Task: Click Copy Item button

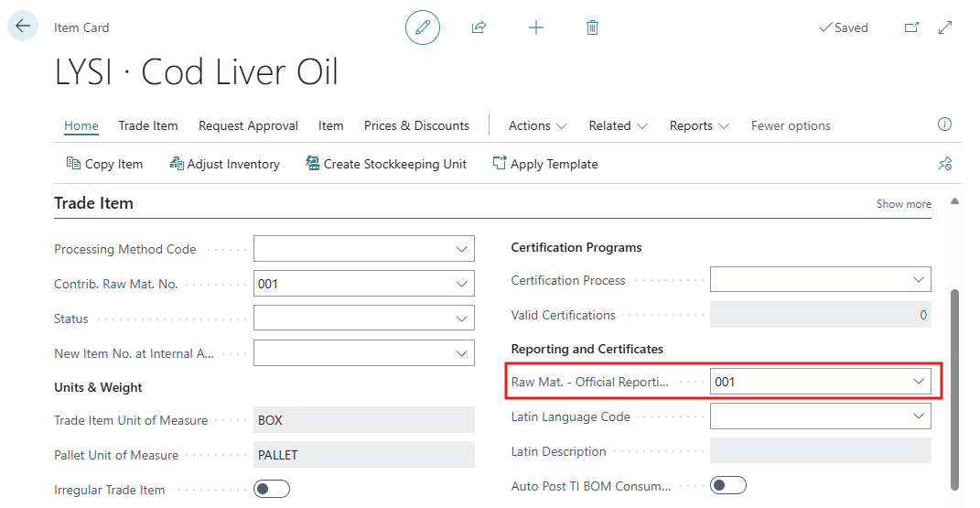Action: click(x=104, y=164)
